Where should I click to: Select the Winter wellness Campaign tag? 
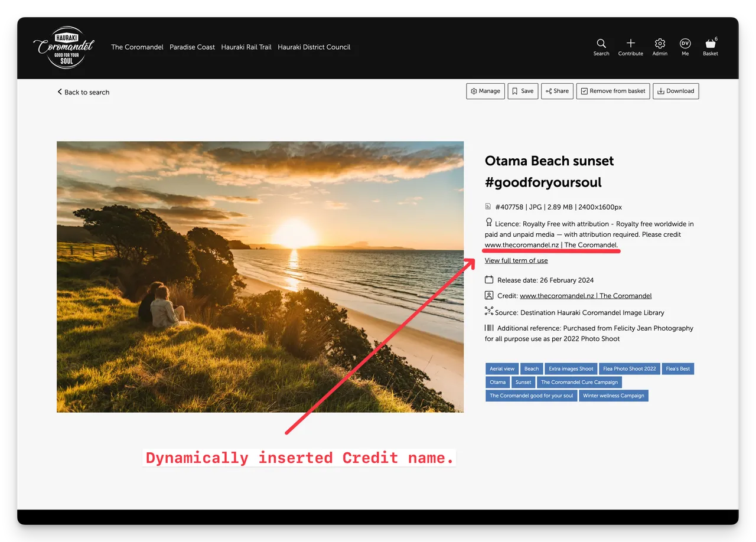tap(614, 396)
